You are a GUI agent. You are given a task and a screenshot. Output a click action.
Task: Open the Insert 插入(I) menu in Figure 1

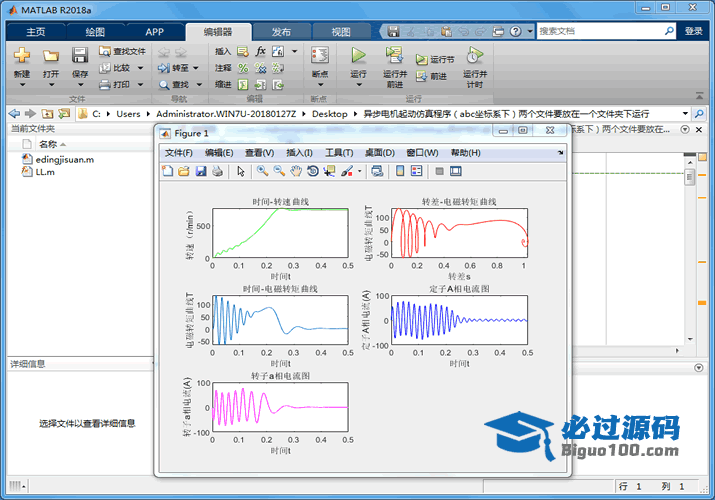(x=299, y=153)
